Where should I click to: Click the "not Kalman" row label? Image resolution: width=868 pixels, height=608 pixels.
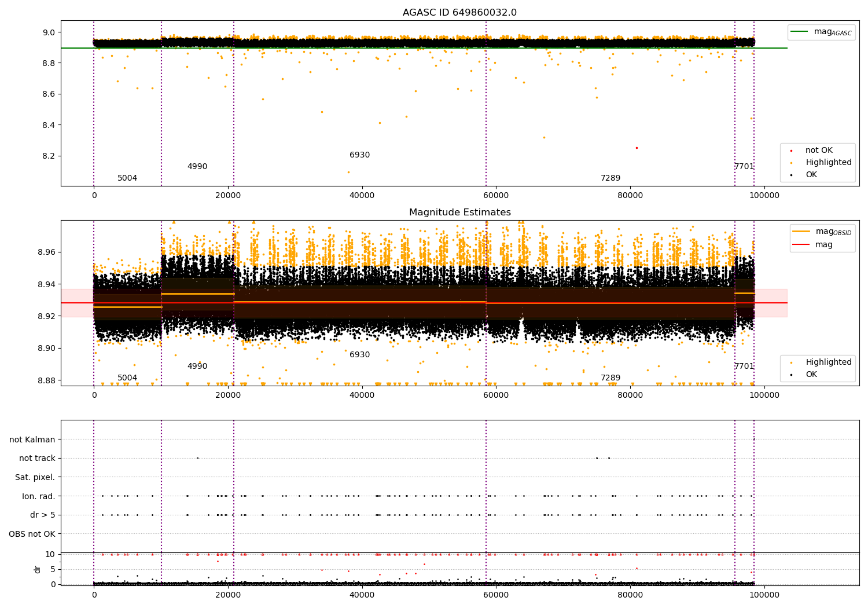(x=32, y=440)
